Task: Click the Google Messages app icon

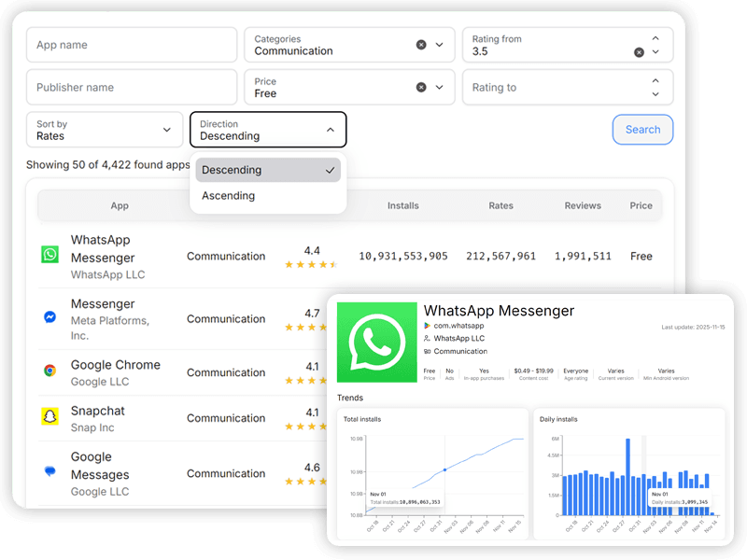Action: (49, 472)
